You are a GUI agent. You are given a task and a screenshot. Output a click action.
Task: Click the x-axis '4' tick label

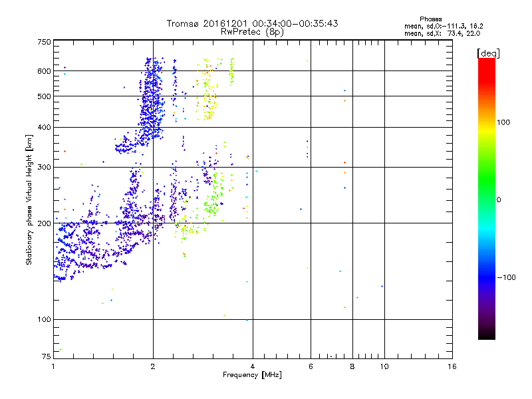coord(253,366)
